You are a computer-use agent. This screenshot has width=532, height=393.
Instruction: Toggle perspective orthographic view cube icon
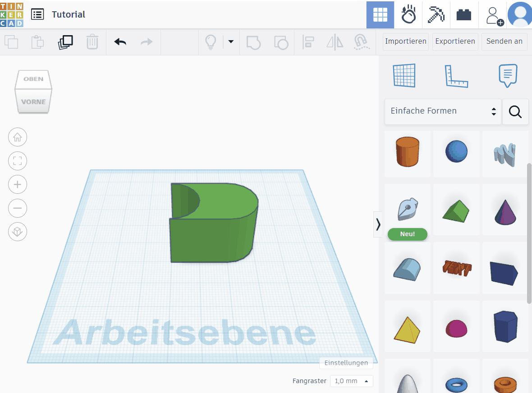tap(18, 232)
